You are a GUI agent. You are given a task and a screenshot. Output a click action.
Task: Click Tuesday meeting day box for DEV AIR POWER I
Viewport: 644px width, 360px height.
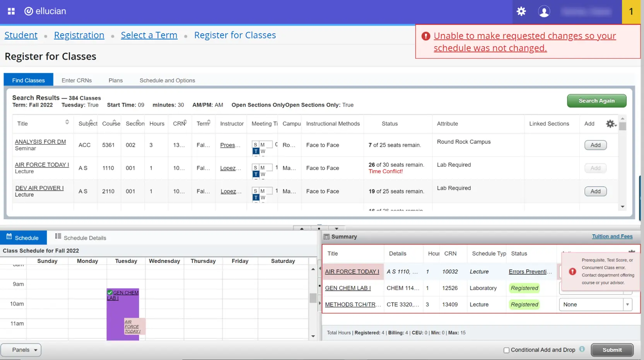click(256, 198)
